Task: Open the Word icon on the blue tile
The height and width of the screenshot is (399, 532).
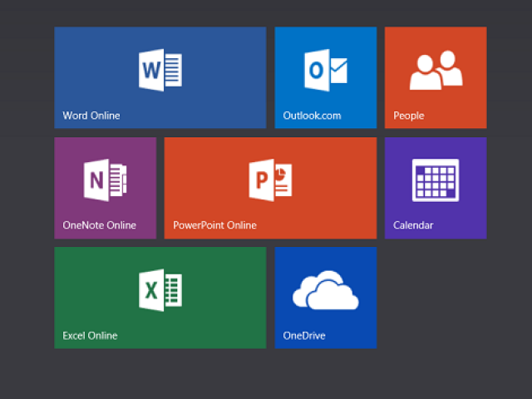Action: click(x=160, y=70)
